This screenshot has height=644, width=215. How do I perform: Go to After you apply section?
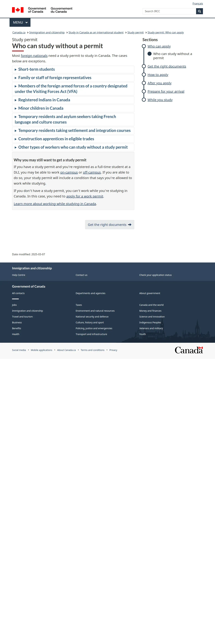tap(159, 83)
